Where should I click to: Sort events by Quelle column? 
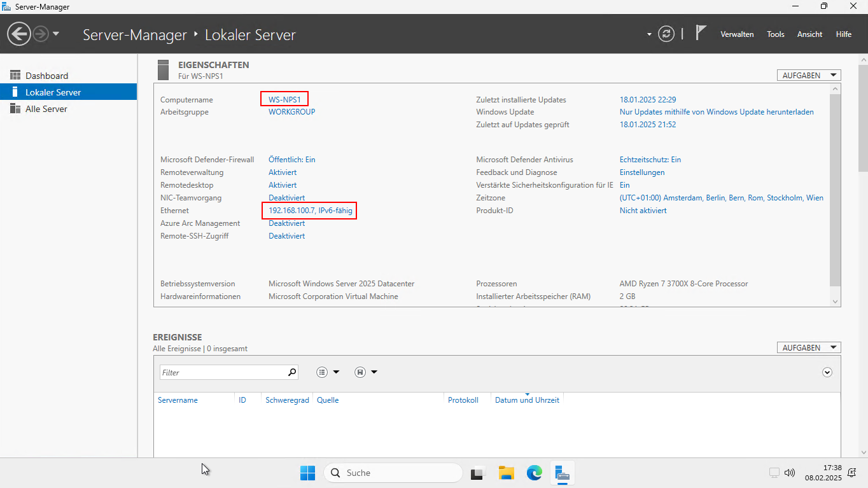point(328,400)
